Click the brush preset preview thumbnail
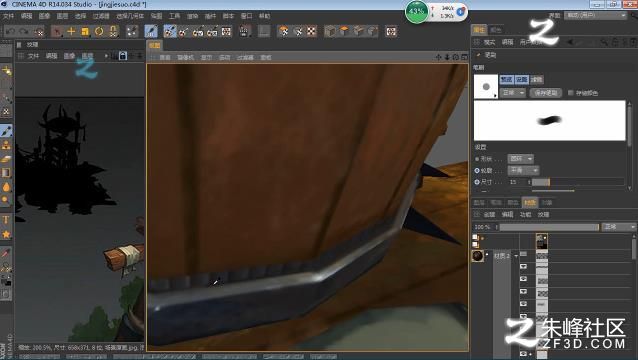 click(x=486, y=86)
